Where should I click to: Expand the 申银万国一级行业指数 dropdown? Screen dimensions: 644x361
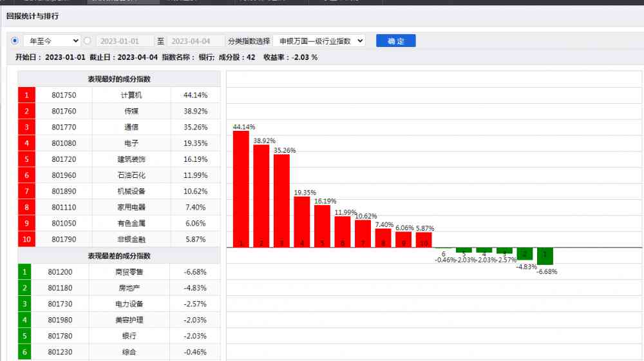point(319,41)
